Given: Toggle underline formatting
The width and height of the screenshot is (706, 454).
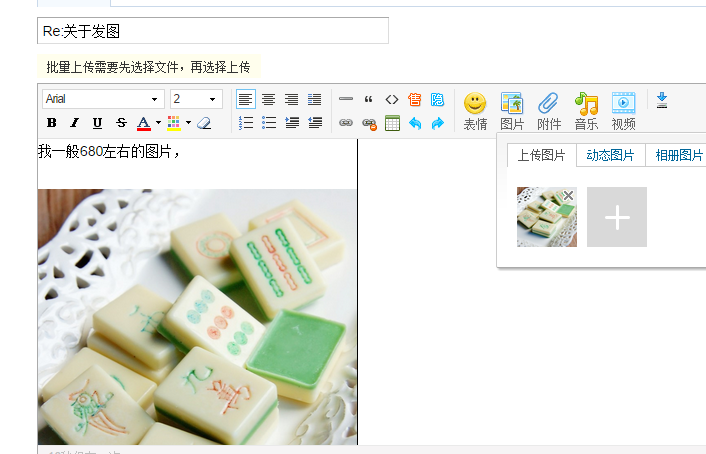Looking at the screenshot, I should click(97, 123).
